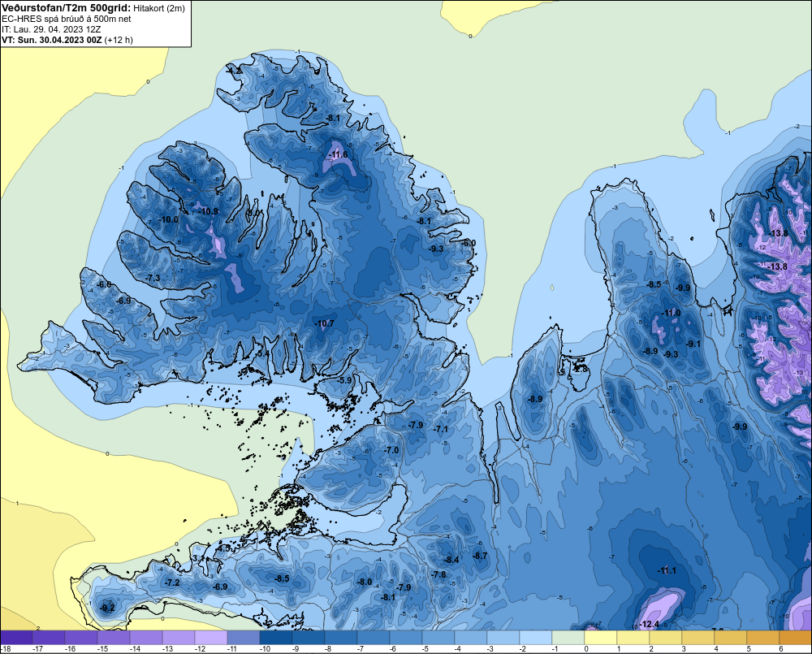Click the -7.3 temperature label
Viewport: 812px width, 654px height.
click(x=153, y=279)
